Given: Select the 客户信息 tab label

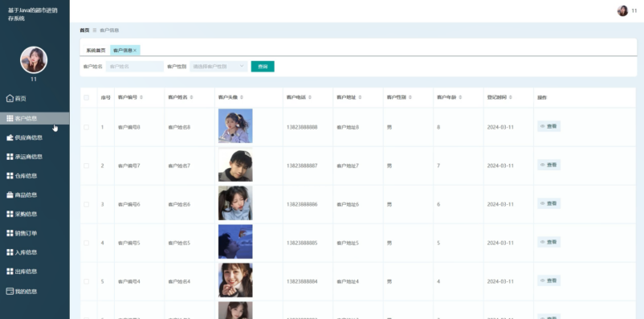Looking at the screenshot, I should [122, 50].
